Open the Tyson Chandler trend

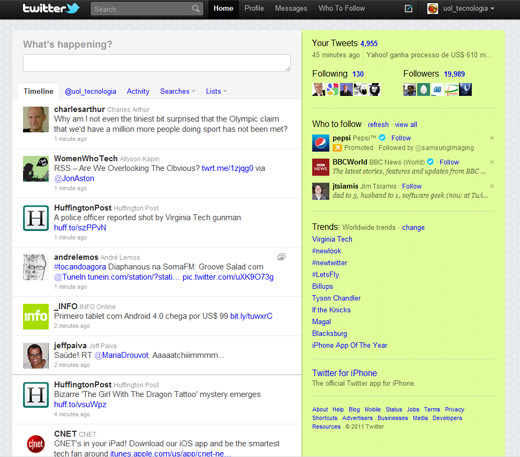coord(336,298)
